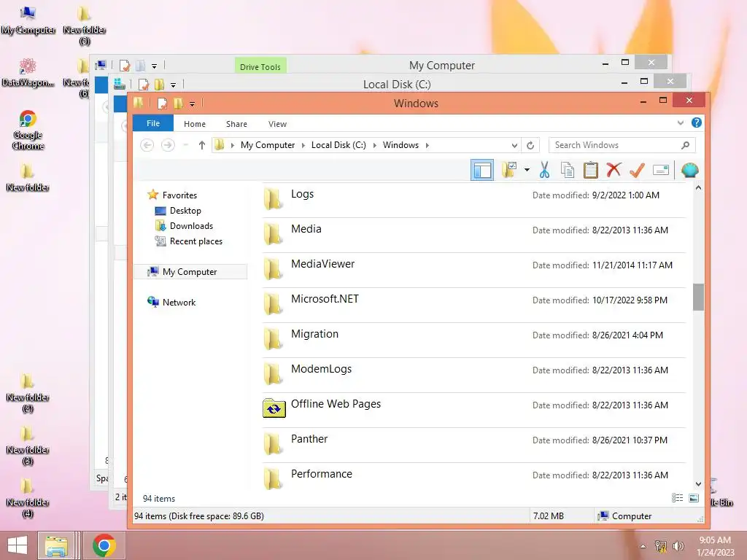The height and width of the screenshot is (560, 747).
Task: Select the Media folder
Action: [x=474, y=236]
